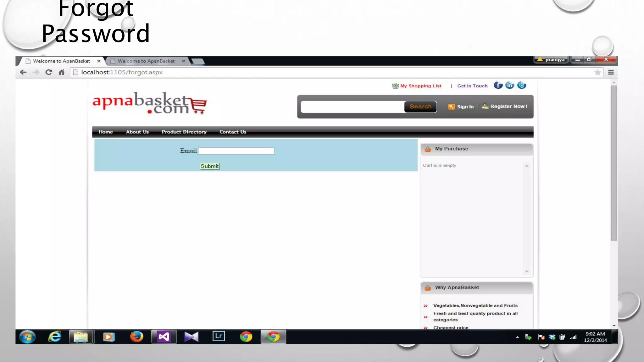Show hidden system tray icons
This screenshot has height=362, width=644.
pos(517,337)
